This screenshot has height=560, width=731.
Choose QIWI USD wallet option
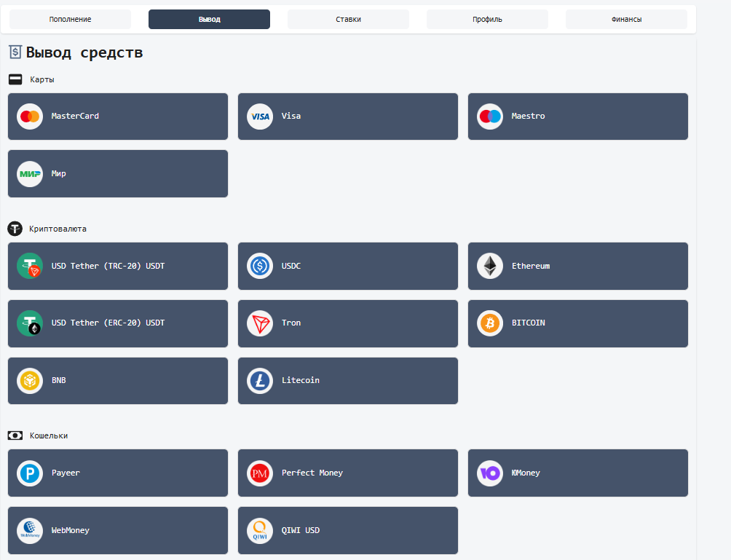pos(348,531)
